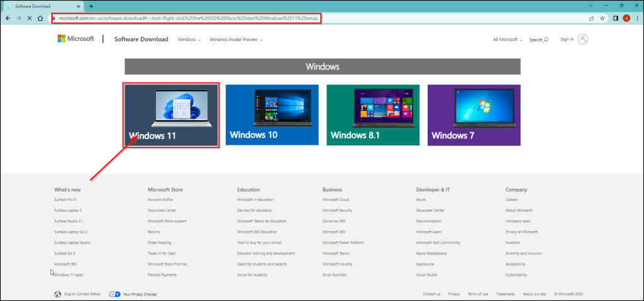This screenshot has height=301, width=644.
Task: Open the Privacy at Microsoft link
Action: coord(521,232)
